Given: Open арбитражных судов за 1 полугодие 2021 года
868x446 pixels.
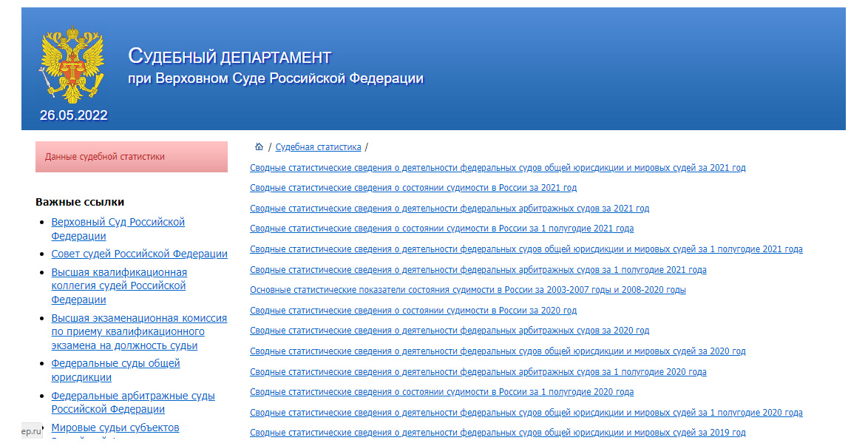Looking at the screenshot, I should [478, 270].
